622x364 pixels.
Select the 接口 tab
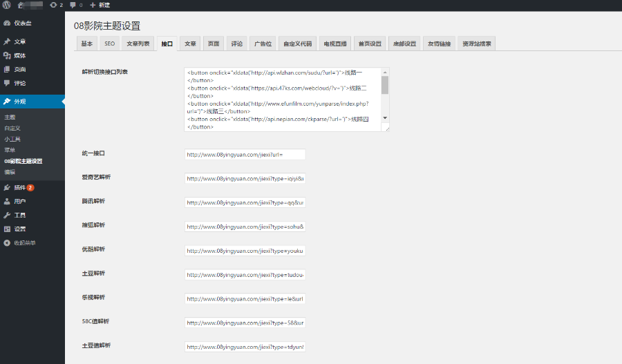167,44
